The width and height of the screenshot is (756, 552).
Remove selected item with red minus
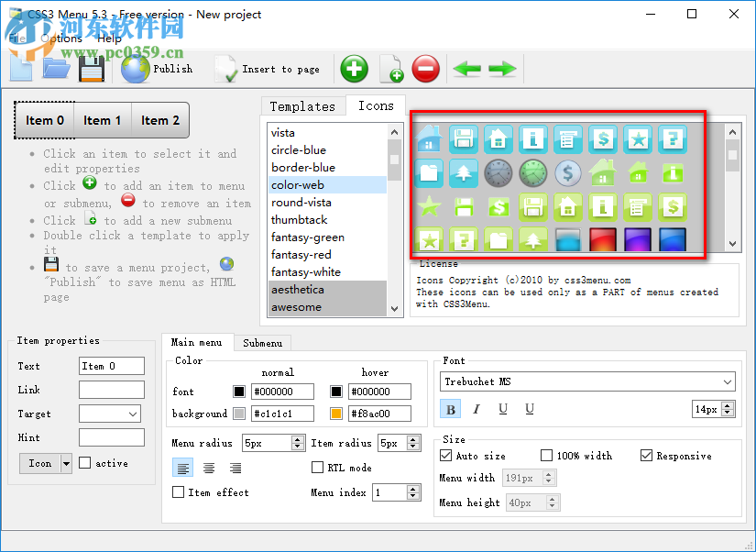(424, 68)
